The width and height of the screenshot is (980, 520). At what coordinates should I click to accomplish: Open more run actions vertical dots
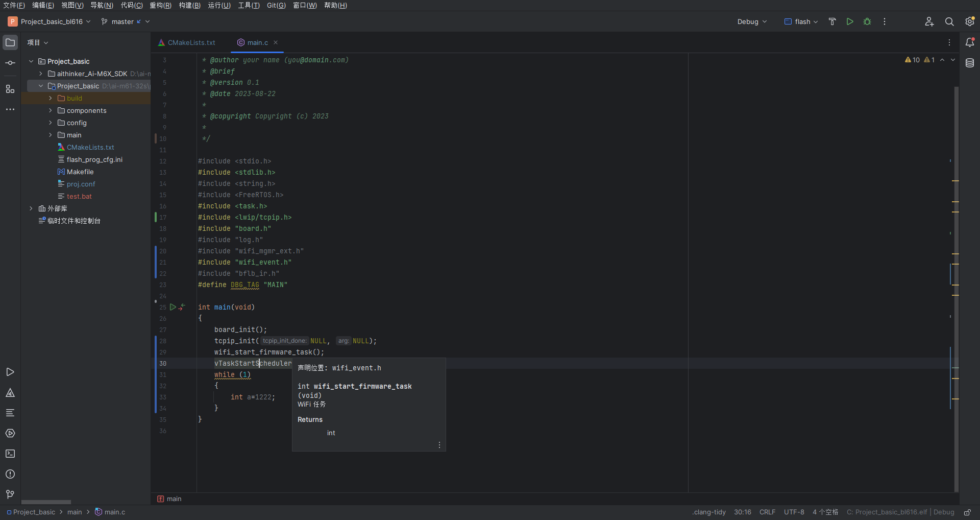point(885,21)
